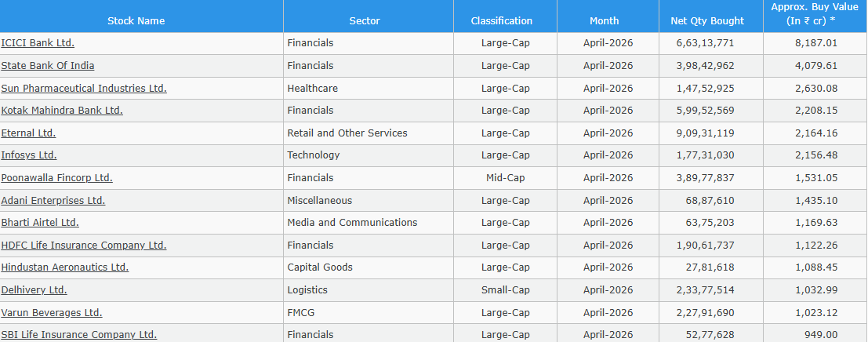The width and height of the screenshot is (868, 342).
Task: Open Sun Pharmaceutical Industries Ltd. link
Action: coord(84,88)
